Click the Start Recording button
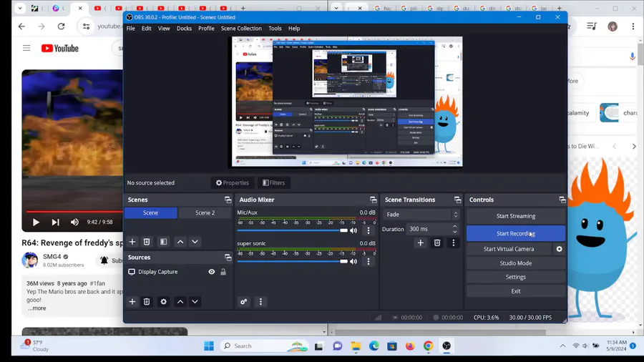This screenshot has width=644, height=362. (516, 233)
